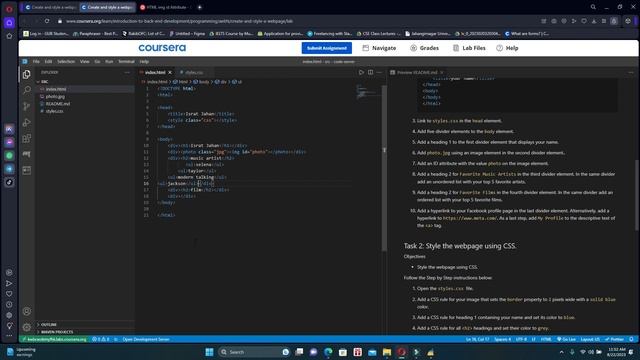
Task: Reload the browser page
Action: coord(47,21)
